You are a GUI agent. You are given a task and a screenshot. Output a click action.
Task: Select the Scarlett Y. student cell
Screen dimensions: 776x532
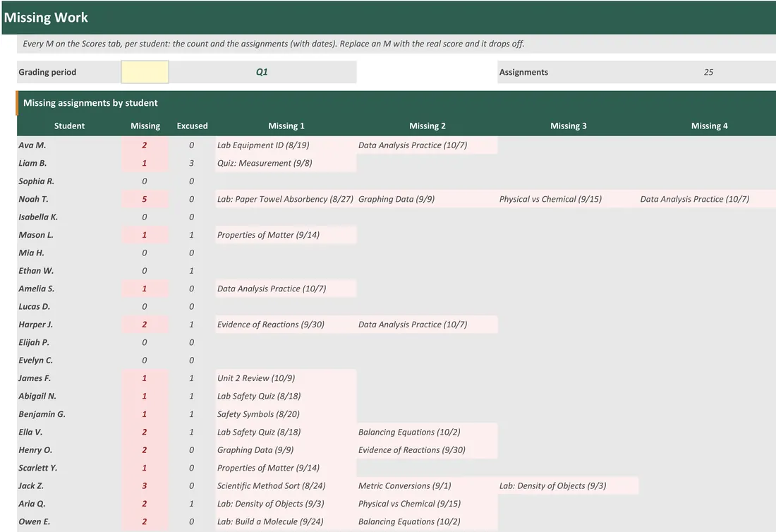69,468
